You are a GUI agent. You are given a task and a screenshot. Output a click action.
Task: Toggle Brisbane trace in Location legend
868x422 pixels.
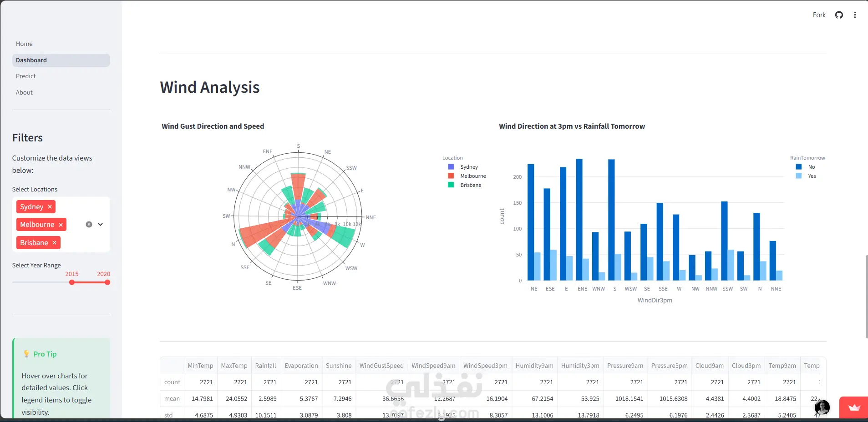[x=465, y=185]
